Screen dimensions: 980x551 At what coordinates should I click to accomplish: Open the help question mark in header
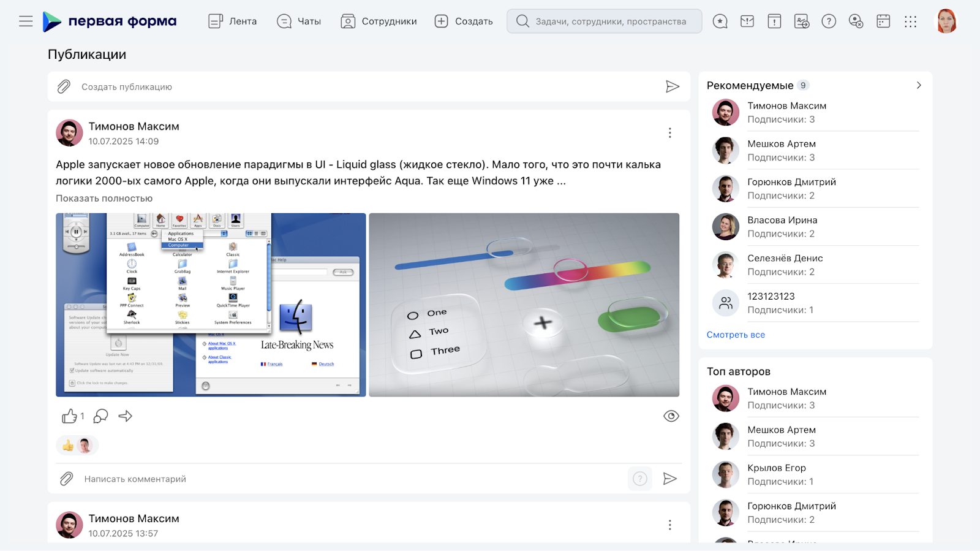point(829,21)
